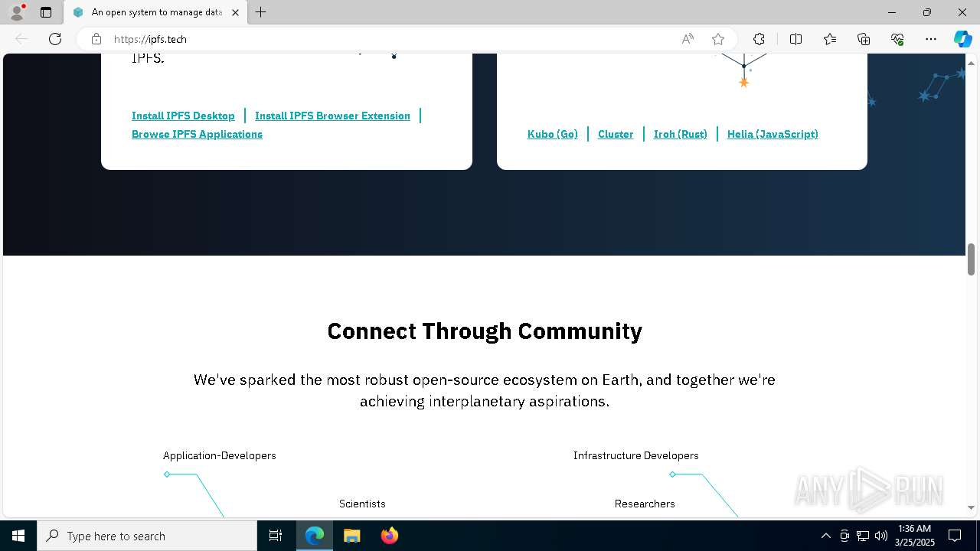Open Install IPFS Browser Extension link
This screenshot has height=551, width=980.
tap(332, 116)
